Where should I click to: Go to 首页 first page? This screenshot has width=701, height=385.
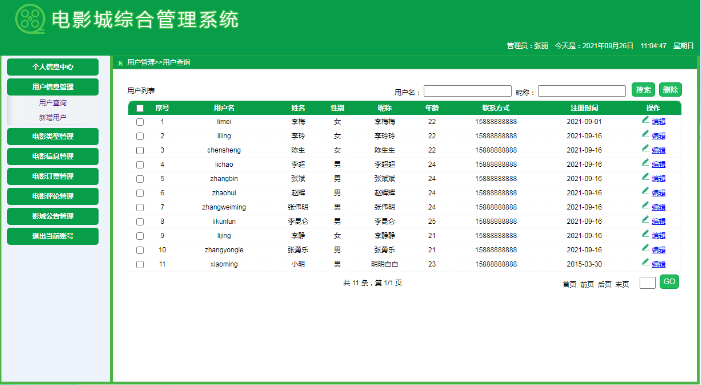pos(569,284)
